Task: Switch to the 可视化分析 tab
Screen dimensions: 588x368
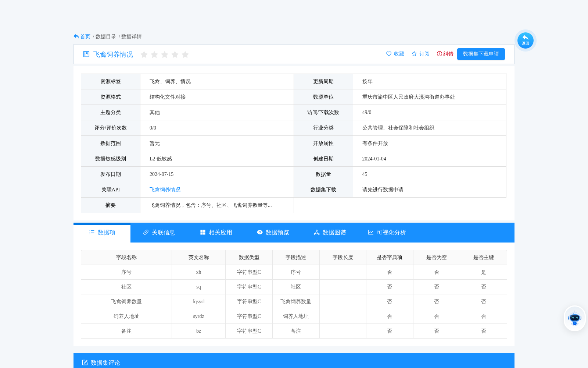Action: (387, 233)
